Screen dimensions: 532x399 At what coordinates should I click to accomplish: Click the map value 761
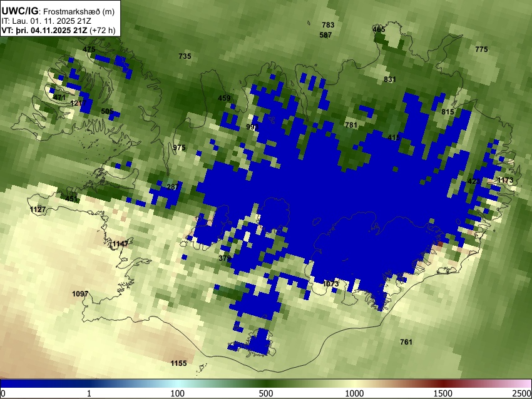pyautogui.click(x=406, y=342)
